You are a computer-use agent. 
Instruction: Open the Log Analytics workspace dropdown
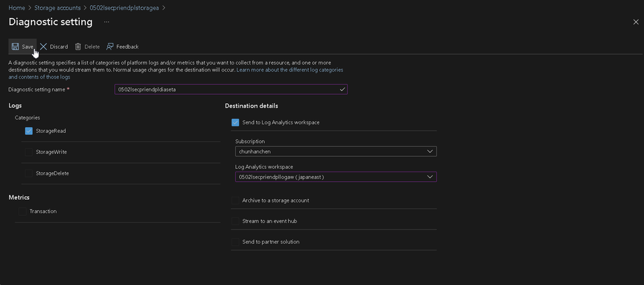[336, 177]
